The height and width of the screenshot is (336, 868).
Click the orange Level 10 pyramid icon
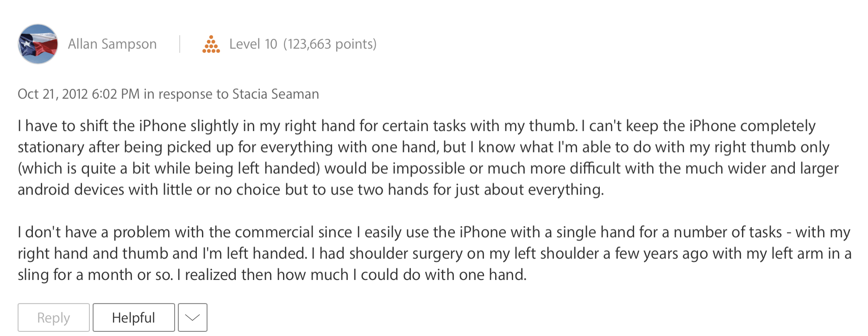[211, 44]
